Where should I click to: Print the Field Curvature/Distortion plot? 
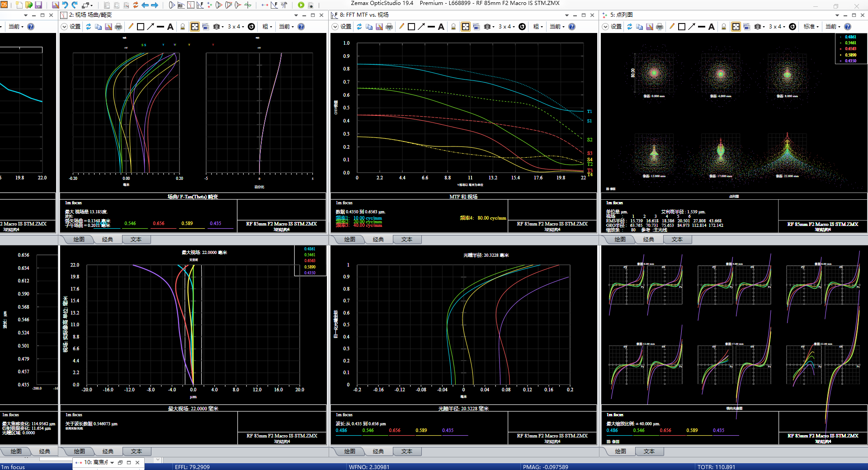click(x=118, y=27)
